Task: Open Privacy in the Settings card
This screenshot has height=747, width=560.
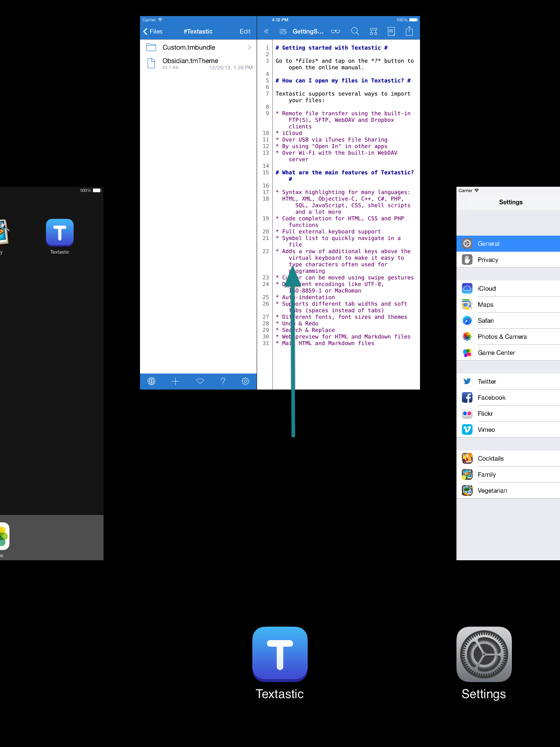Action: coord(508,260)
